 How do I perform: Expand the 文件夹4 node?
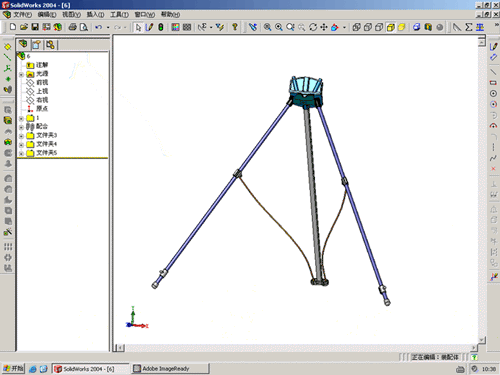[21, 145]
